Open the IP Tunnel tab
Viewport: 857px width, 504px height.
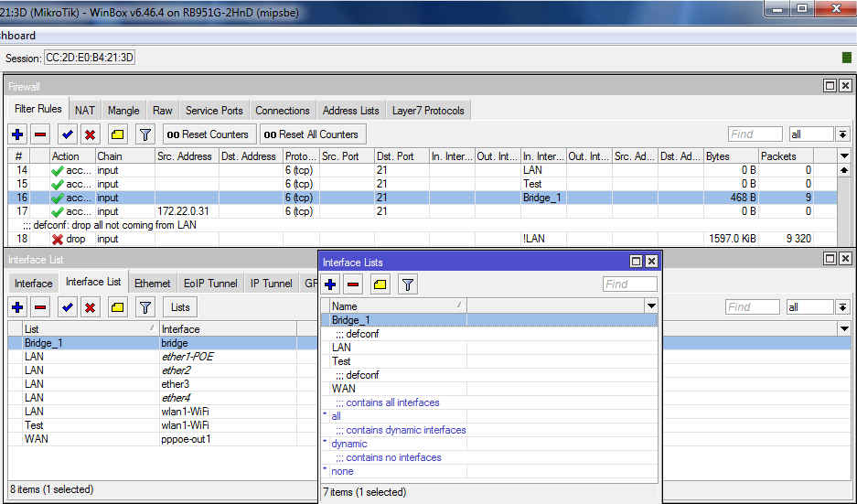pos(271,284)
